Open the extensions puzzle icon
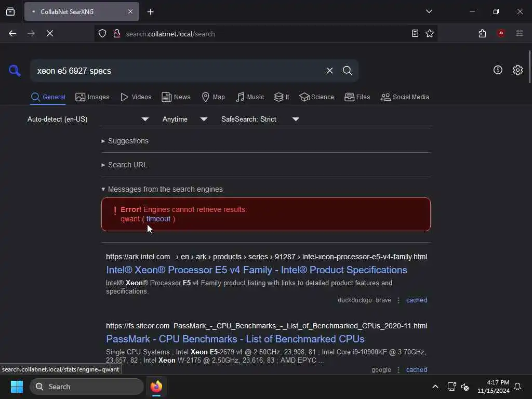This screenshot has width=532, height=399. (x=482, y=34)
